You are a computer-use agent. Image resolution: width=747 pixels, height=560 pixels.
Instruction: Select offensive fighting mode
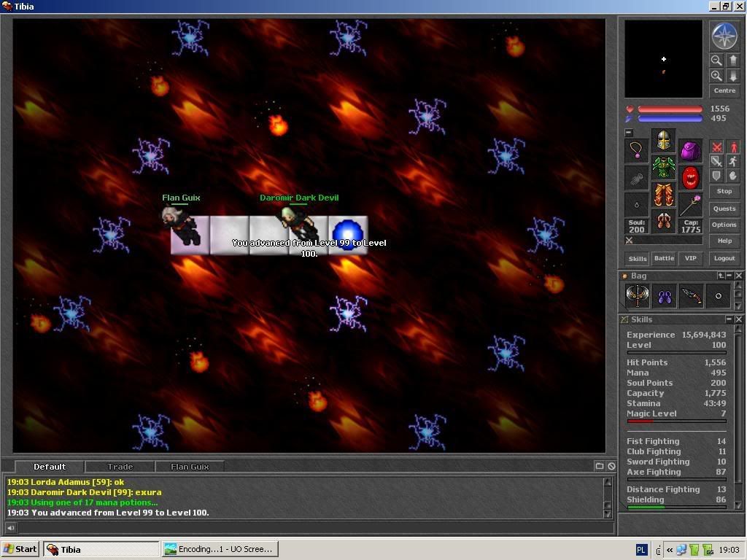point(716,147)
